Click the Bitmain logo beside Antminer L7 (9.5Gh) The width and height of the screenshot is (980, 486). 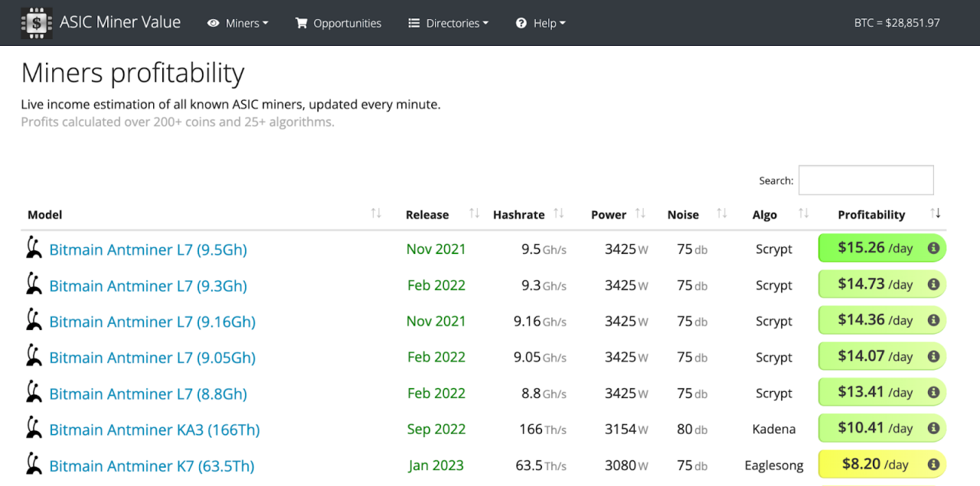tap(34, 248)
